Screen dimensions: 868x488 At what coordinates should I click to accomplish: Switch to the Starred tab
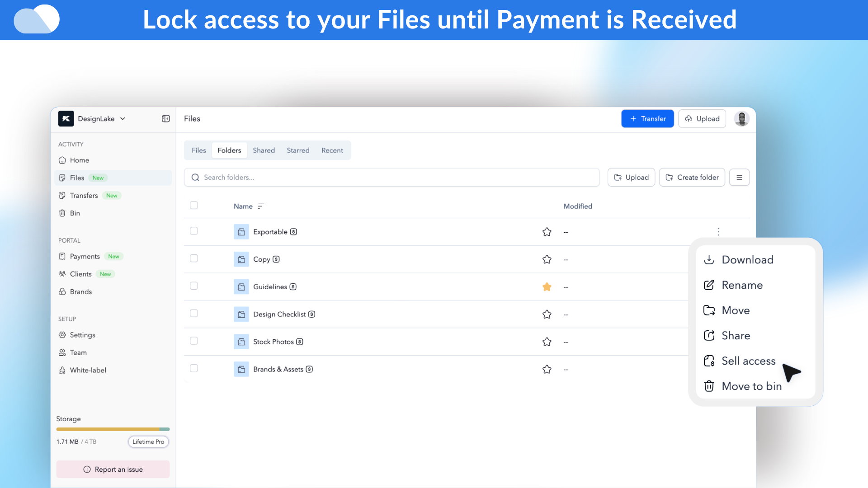click(x=298, y=150)
